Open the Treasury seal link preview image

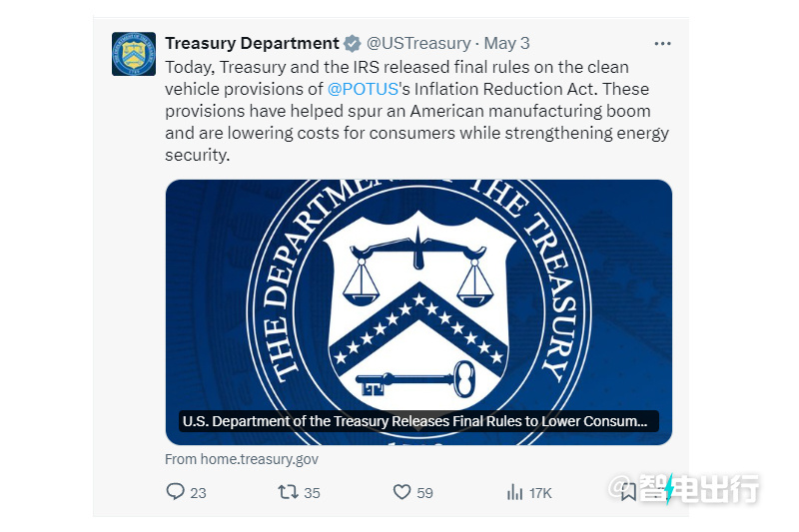click(418, 312)
